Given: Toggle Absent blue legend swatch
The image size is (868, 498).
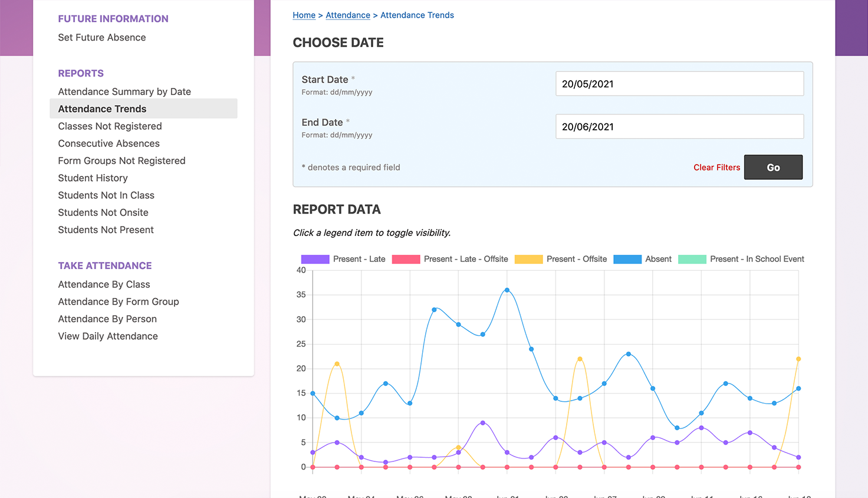Looking at the screenshot, I should point(627,259).
